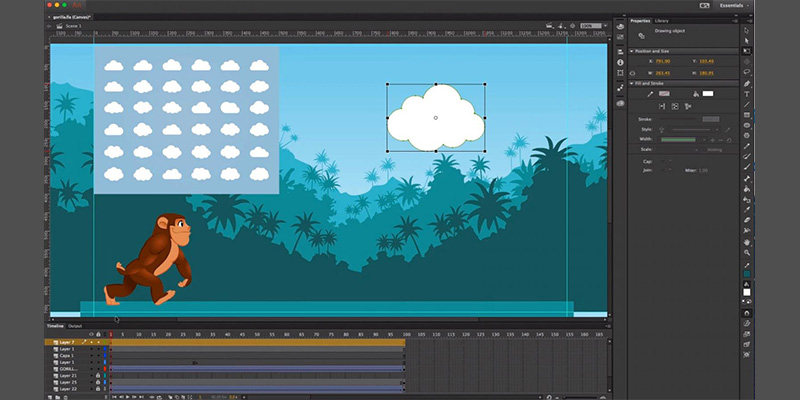Screen dimensions: 800x400
Task: Select the Bone tool
Action: click(746, 179)
